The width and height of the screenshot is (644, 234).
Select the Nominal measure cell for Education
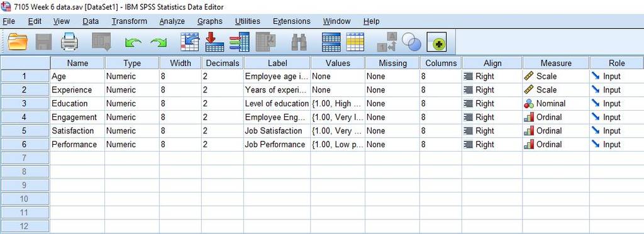click(x=556, y=103)
